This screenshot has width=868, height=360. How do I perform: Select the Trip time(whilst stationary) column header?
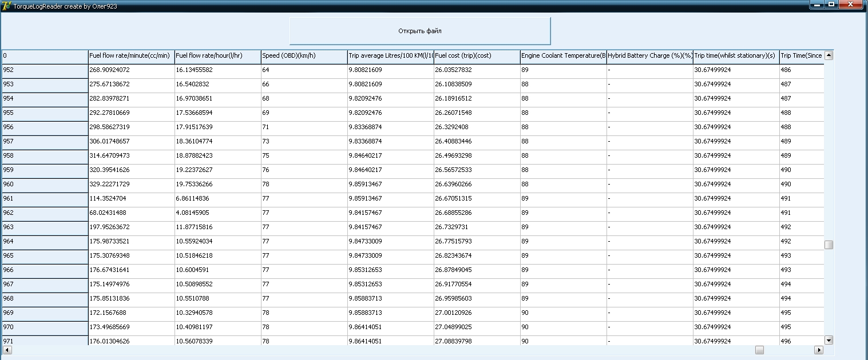coord(735,56)
